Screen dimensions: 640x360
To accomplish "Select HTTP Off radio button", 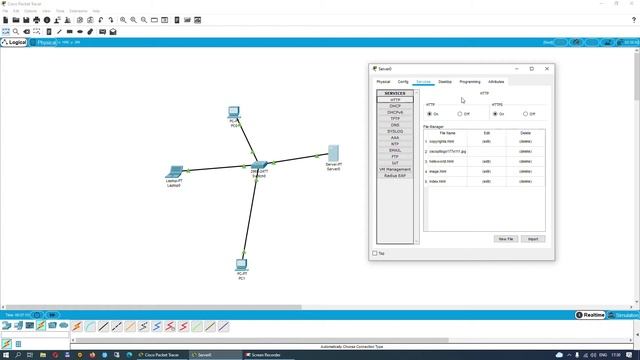I will click(x=460, y=114).
